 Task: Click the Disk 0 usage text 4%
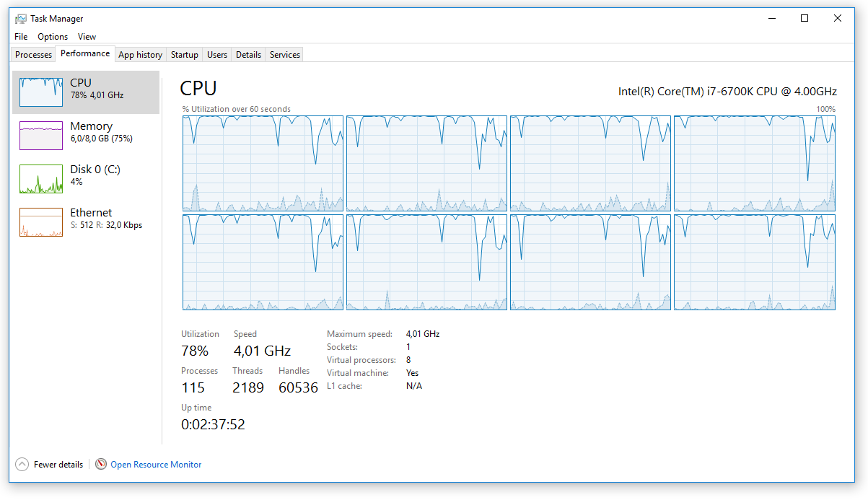[76, 182]
